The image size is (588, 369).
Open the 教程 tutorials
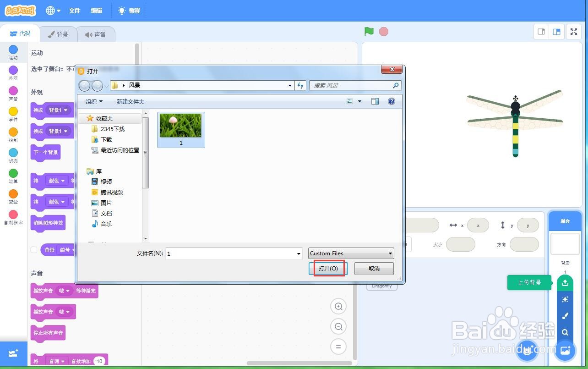[129, 11]
